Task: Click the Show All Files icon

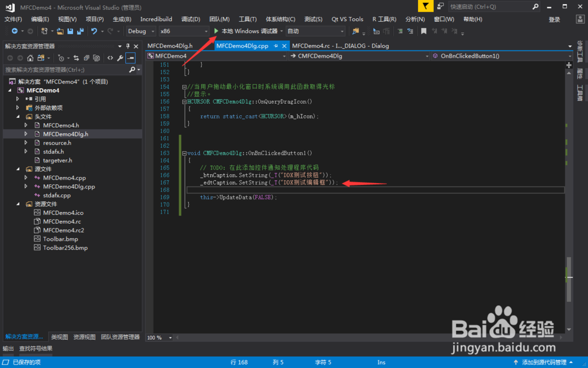Action: [x=96, y=58]
